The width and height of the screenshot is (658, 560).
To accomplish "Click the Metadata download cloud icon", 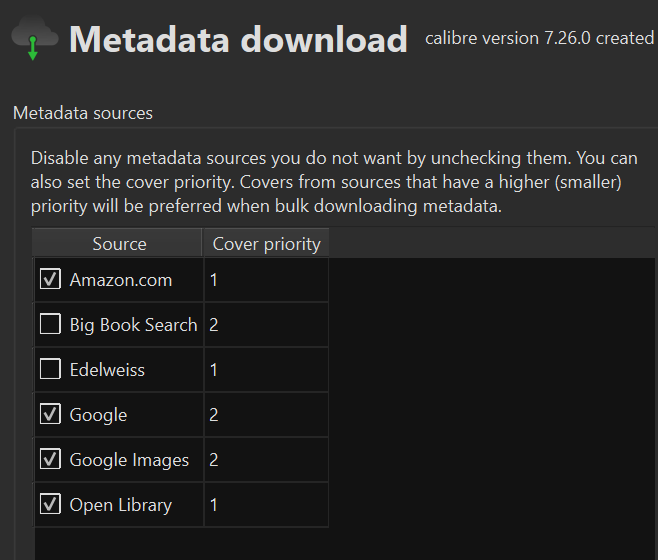I will 33,39.
